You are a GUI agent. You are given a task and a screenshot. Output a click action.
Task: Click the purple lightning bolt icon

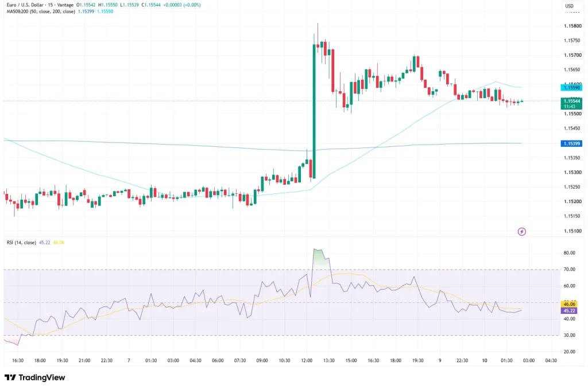pos(521,232)
